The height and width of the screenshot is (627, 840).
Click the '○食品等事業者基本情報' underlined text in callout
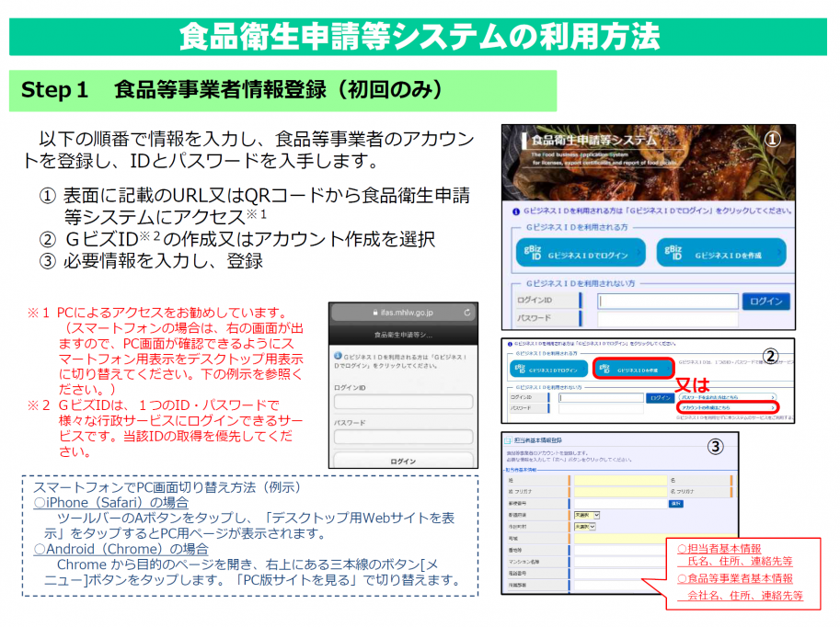pos(735,579)
